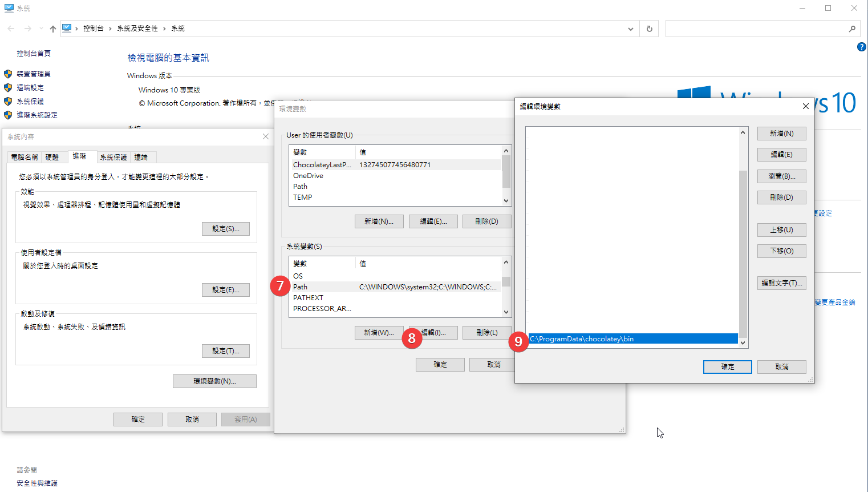Screen dimensions: 868x492
Task: Click 編輯(E) in 編輯環境變數 dialog
Action: coord(782,155)
